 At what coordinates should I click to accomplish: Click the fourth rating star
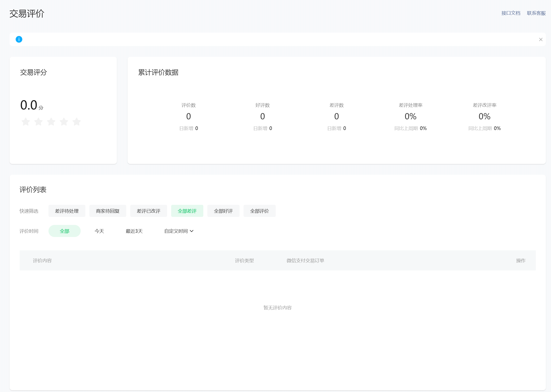coord(64,122)
